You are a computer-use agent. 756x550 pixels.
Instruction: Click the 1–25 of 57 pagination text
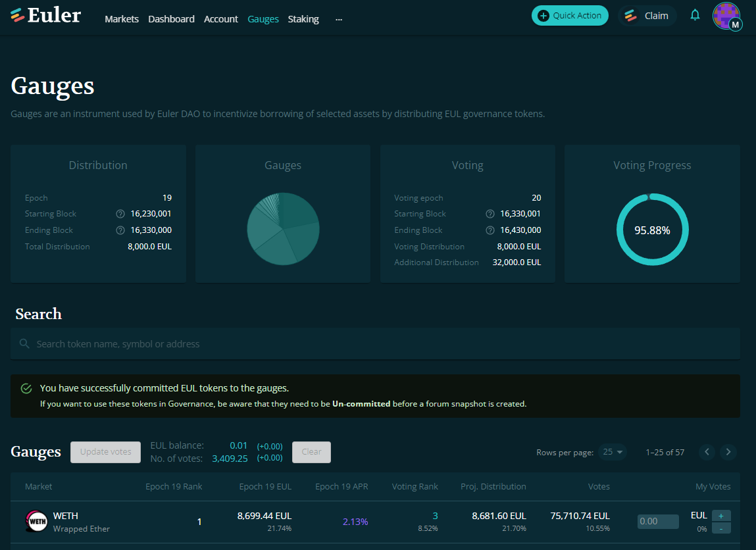(665, 452)
